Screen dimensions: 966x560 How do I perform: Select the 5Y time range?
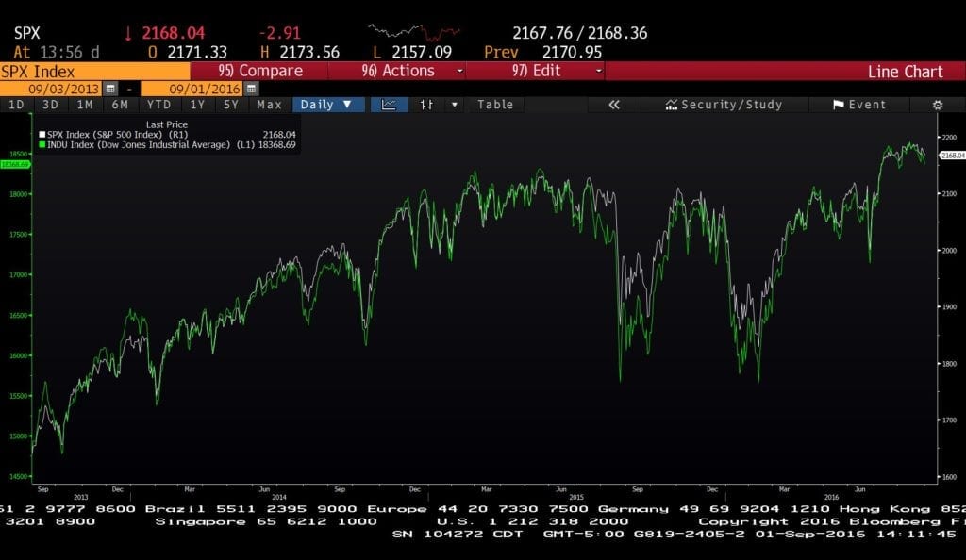pos(231,105)
